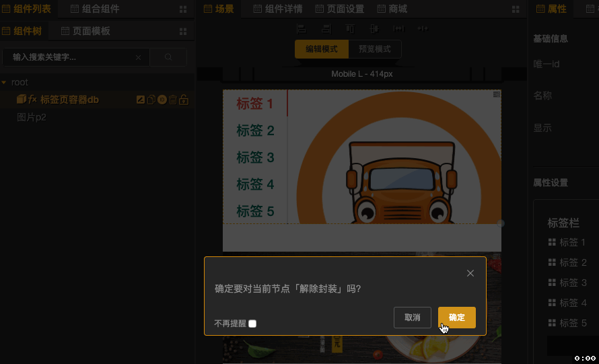The width and height of the screenshot is (599, 364).
Task: Click the split horizontally arrows icon
Action: 423,28
